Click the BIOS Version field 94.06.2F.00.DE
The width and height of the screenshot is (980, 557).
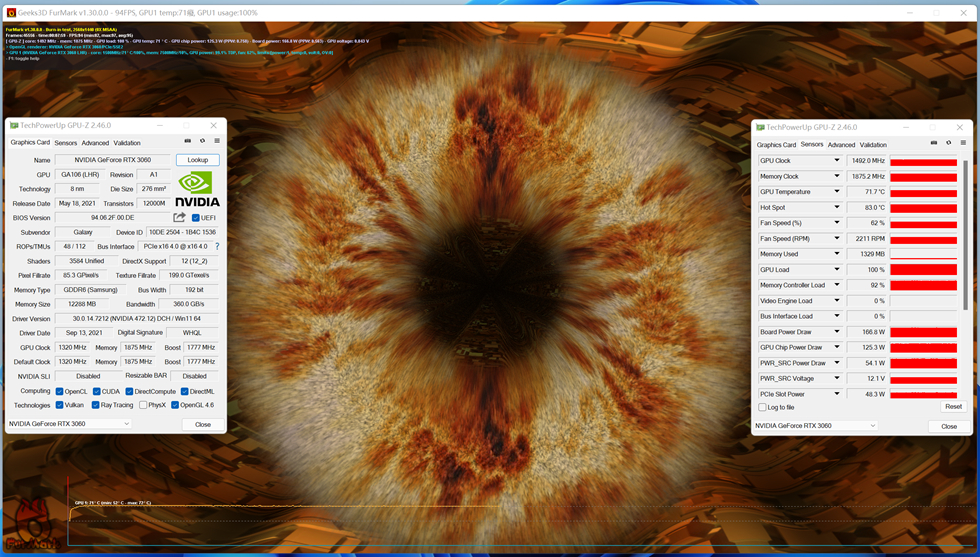[112, 218]
